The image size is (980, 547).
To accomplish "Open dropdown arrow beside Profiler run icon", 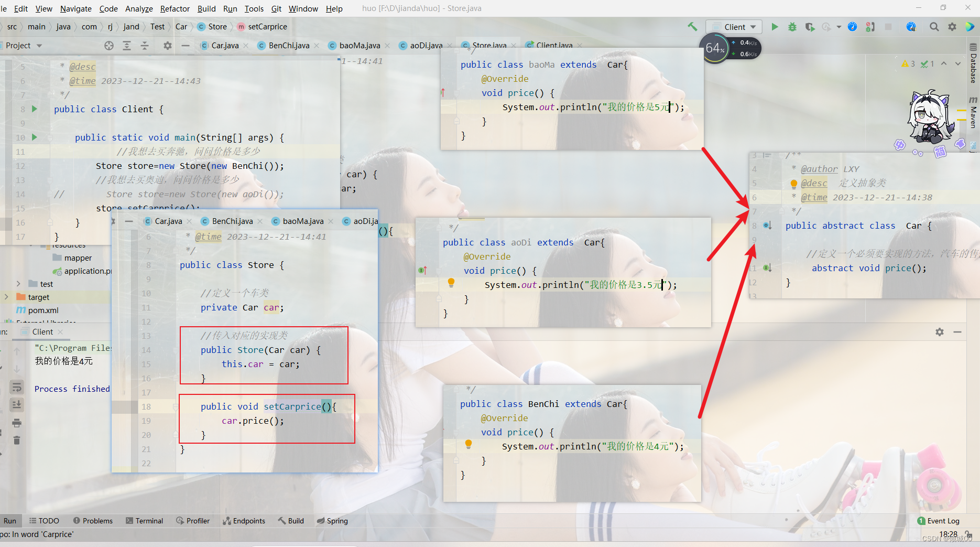I will tap(839, 27).
